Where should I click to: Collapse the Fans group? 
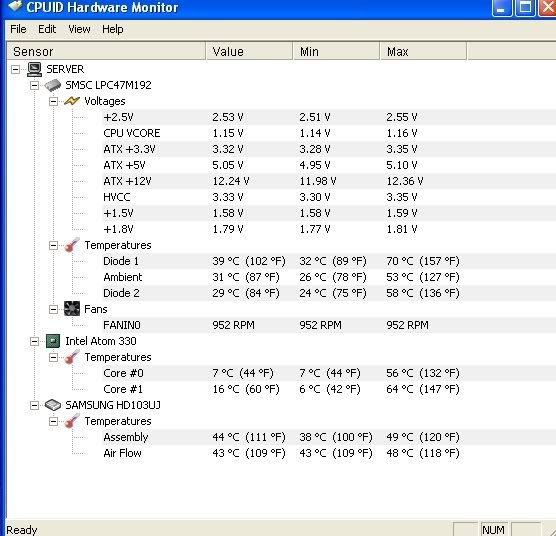click(53, 309)
